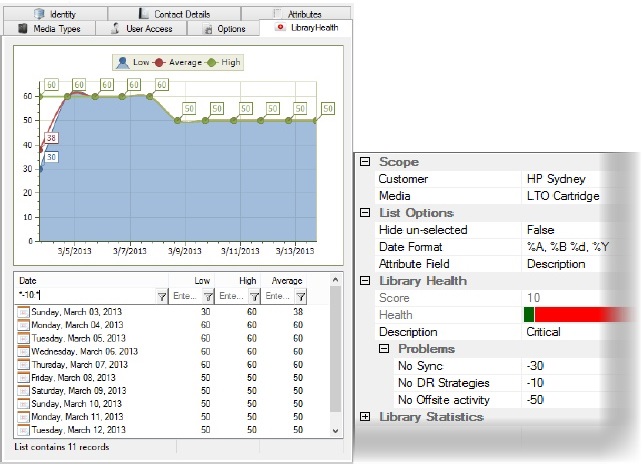643x464 pixels.
Task: Click the calendar icon for March 06 row
Action: click(x=23, y=352)
